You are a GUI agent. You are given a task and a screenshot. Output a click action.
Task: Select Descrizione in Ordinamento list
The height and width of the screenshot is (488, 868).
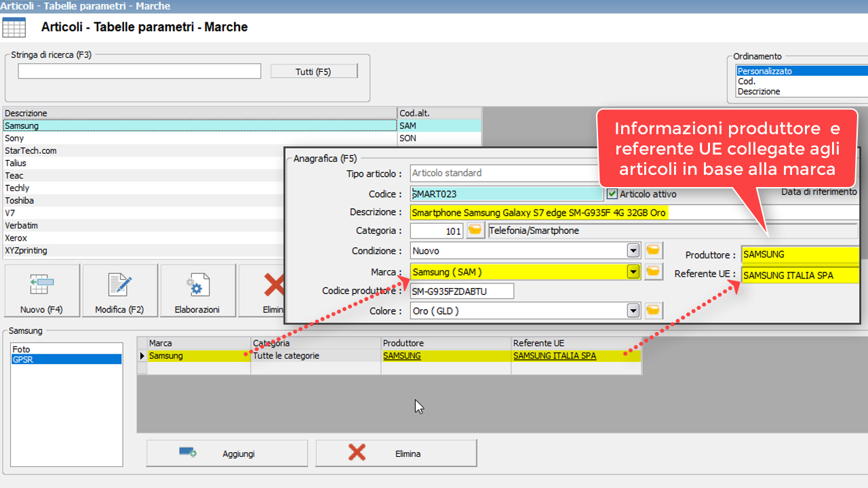(x=802, y=91)
